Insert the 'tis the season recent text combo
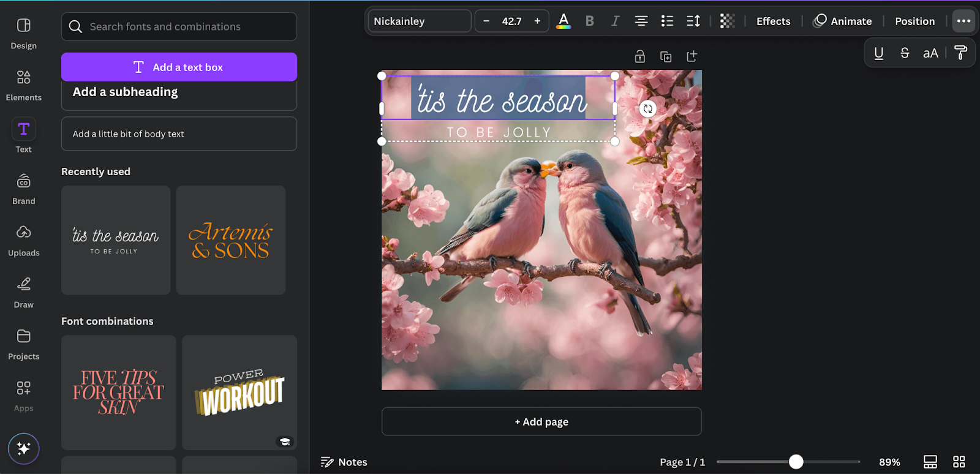 click(116, 240)
